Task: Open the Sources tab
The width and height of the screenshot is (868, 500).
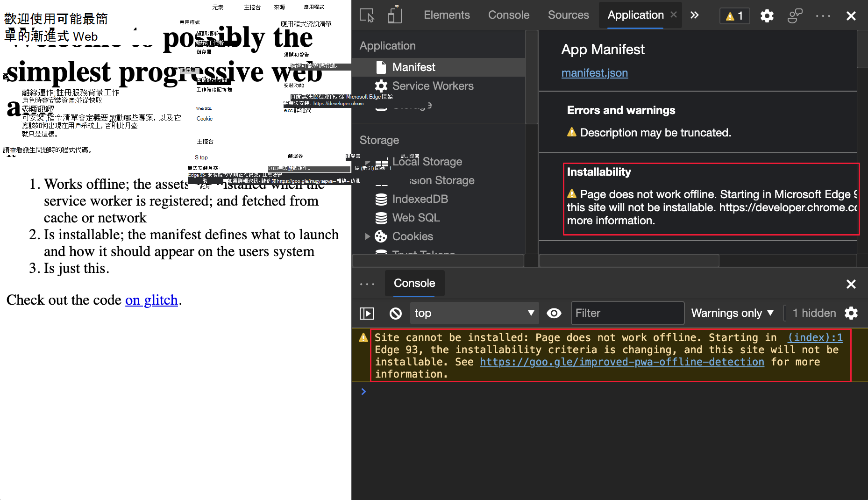Action: [x=568, y=15]
